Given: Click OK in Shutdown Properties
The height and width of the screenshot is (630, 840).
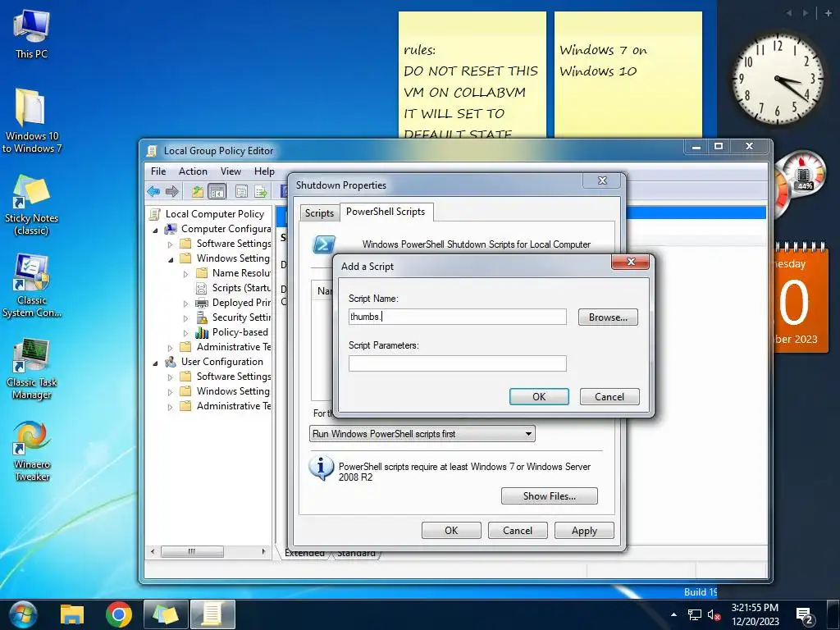Looking at the screenshot, I should [x=451, y=531].
